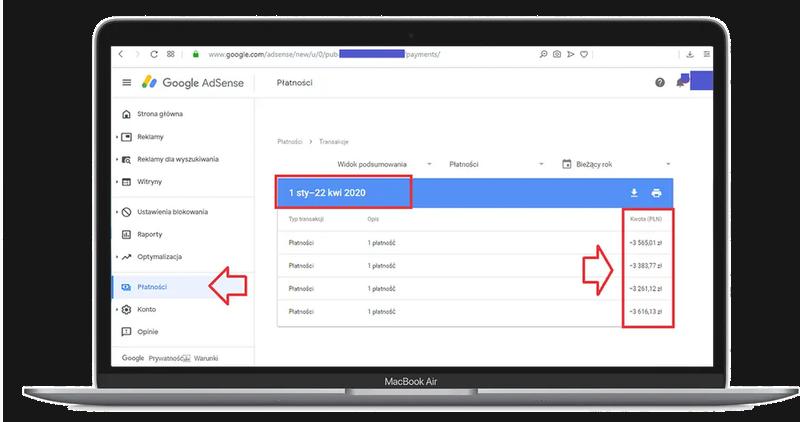Click amount −3 261,12 zł
Viewport: 800px width, 422px height.
pos(645,289)
